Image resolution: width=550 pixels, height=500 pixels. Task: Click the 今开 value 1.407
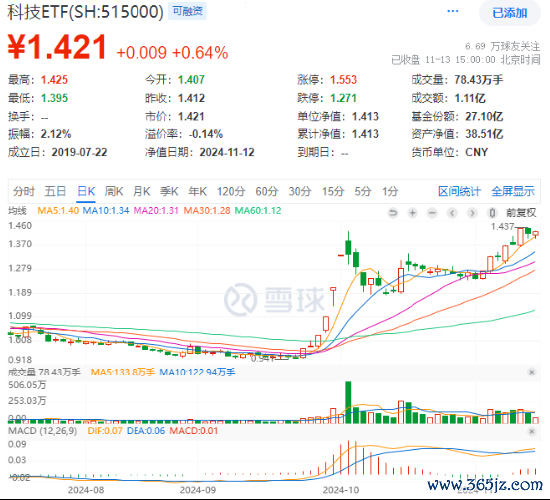[x=191, y=80]
